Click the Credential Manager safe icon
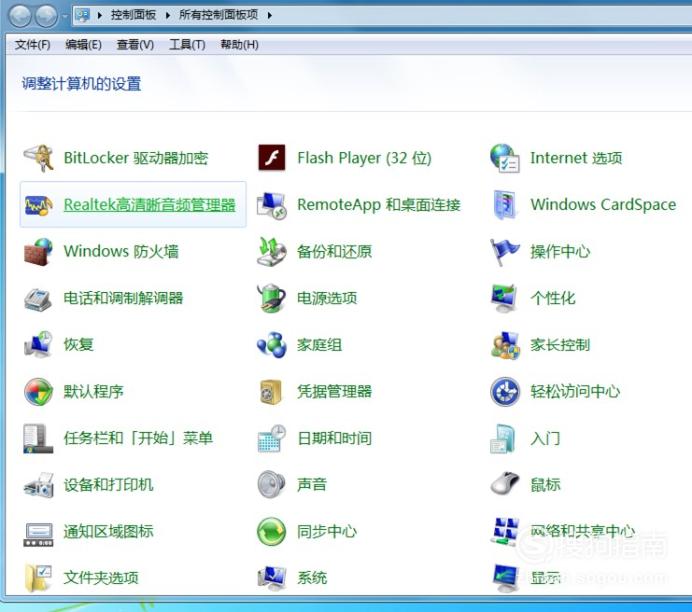692x612 pixels. (271, 392)
